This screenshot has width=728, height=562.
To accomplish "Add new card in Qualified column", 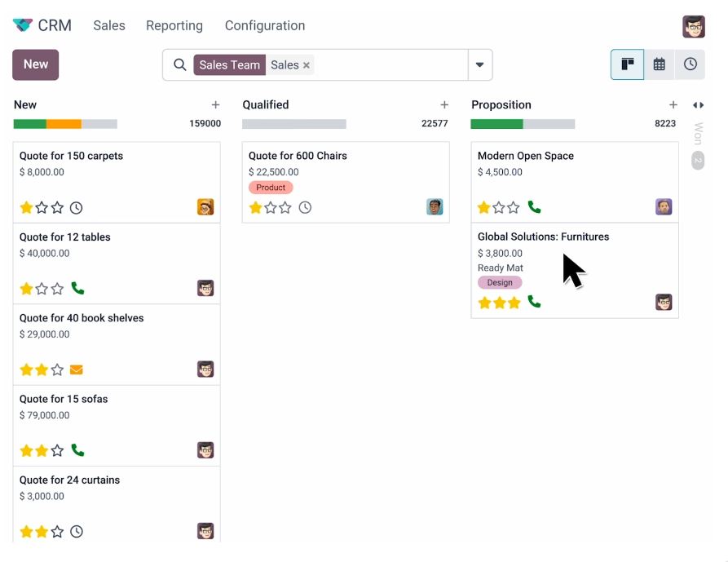I will 444,105.
